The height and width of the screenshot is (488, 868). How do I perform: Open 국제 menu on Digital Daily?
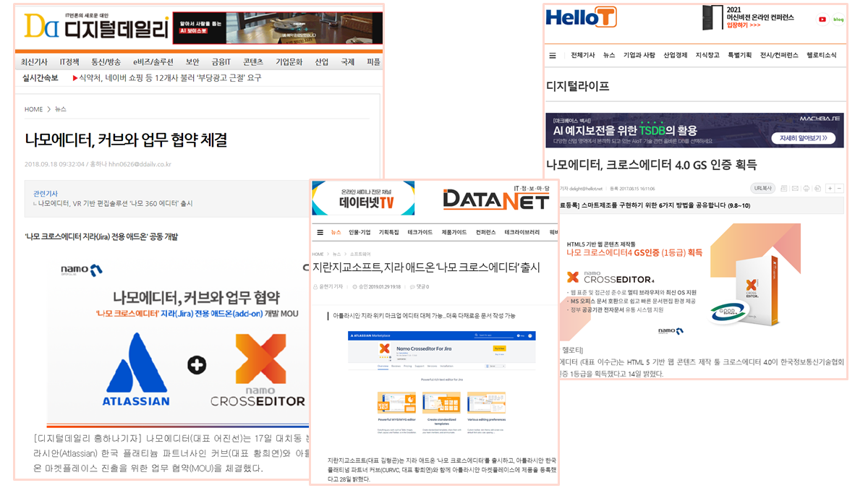(x=348, y=62)
